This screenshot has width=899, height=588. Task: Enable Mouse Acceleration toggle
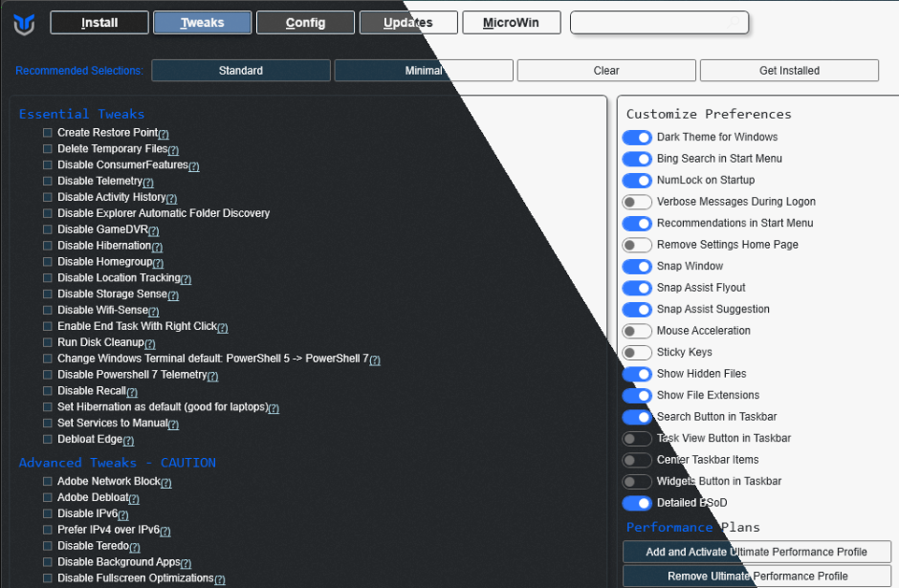[x=637, y=331]
